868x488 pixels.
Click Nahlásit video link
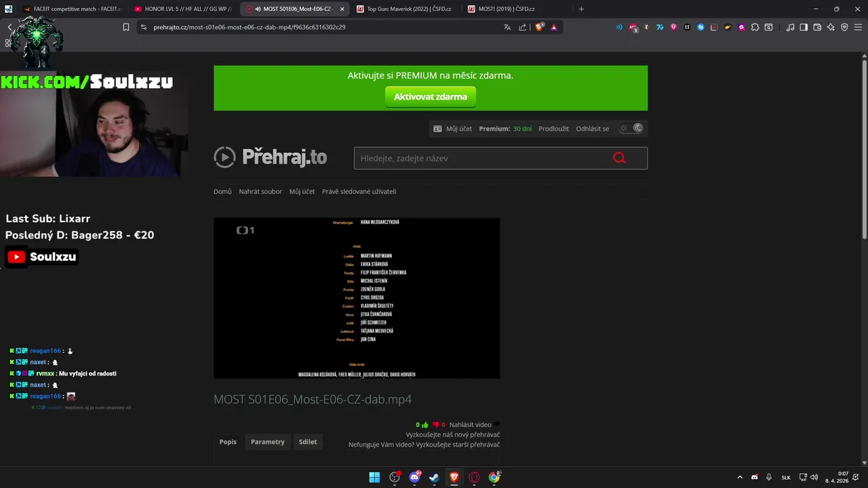[470, 425]
